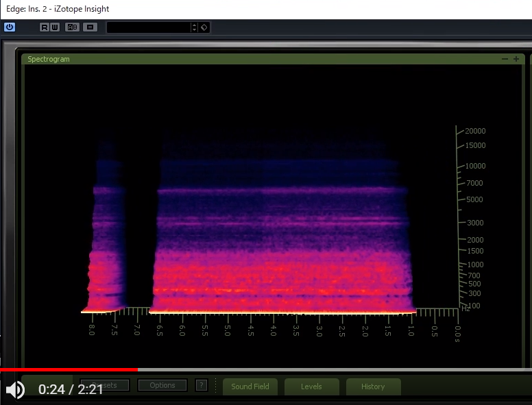
Task: Show the Levels meter
Action: pos(311,386)
